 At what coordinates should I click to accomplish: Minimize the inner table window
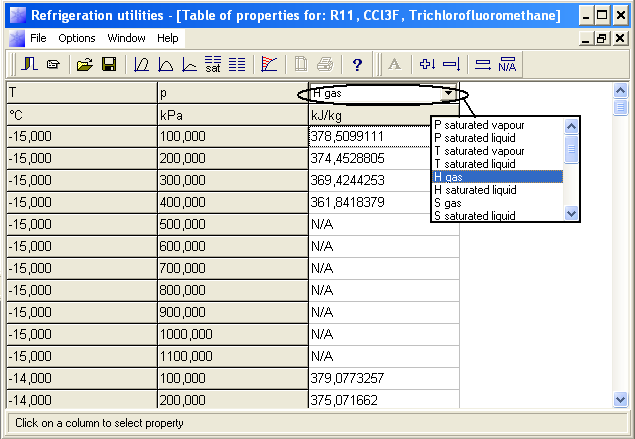click(586, 38)
